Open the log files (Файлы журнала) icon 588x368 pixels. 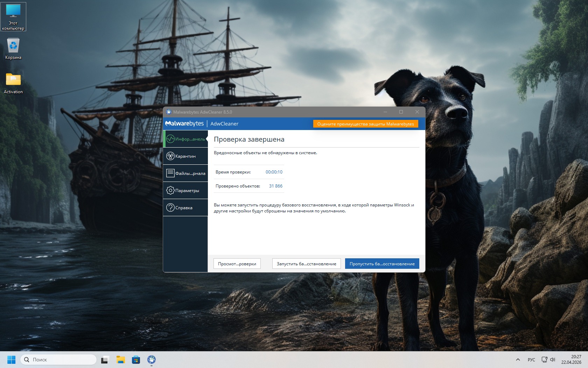point(170,173)
